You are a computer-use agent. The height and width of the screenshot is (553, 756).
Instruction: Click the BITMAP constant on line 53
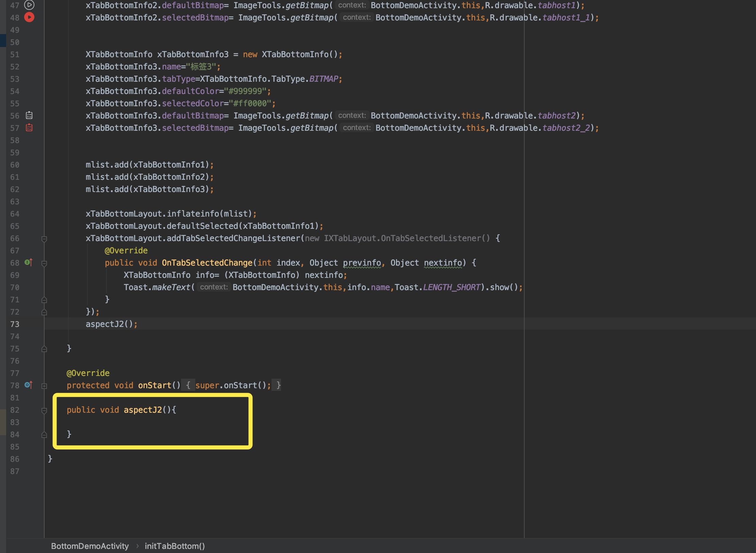click(324, 79)
